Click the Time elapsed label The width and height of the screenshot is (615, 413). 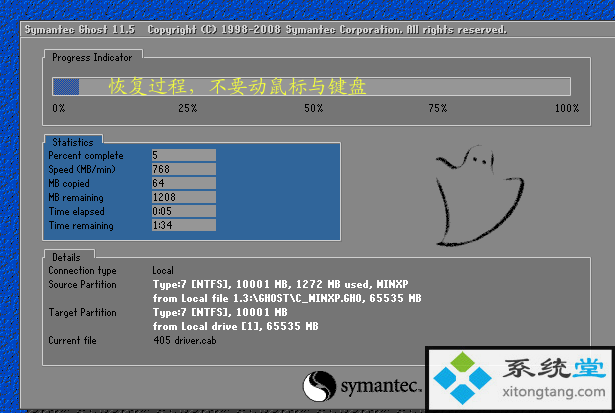tap(77, 211)
